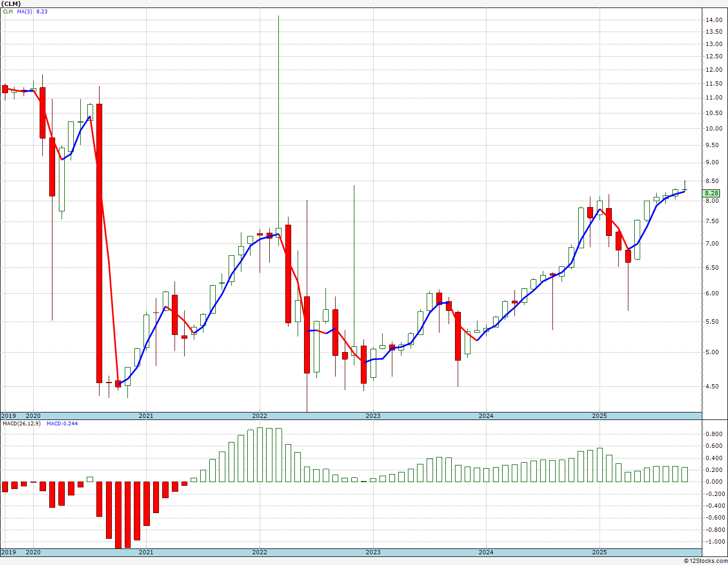Viewport: 728px width, 565px height.
Task: Click the 0.800 MACD axis label
Action: pos(713,434)
